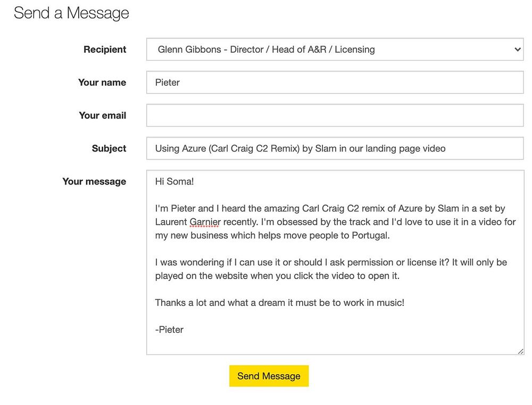Image resolution: width=532 pixels, height=405 pixels.
Task: Click the Recipient dropdown chevron arrow
Action: pyautogui.click(x=517, y=49)
